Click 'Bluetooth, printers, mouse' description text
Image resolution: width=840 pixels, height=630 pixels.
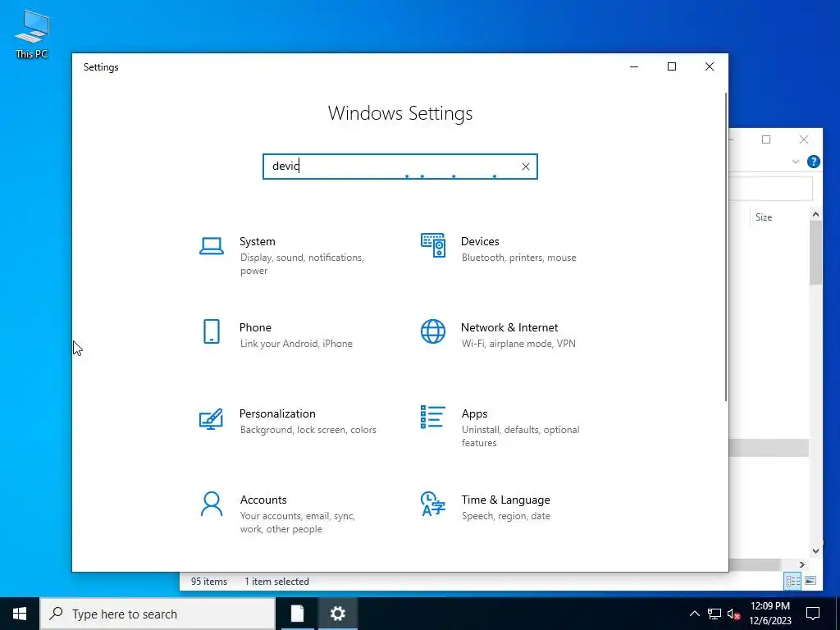[518, 258]
